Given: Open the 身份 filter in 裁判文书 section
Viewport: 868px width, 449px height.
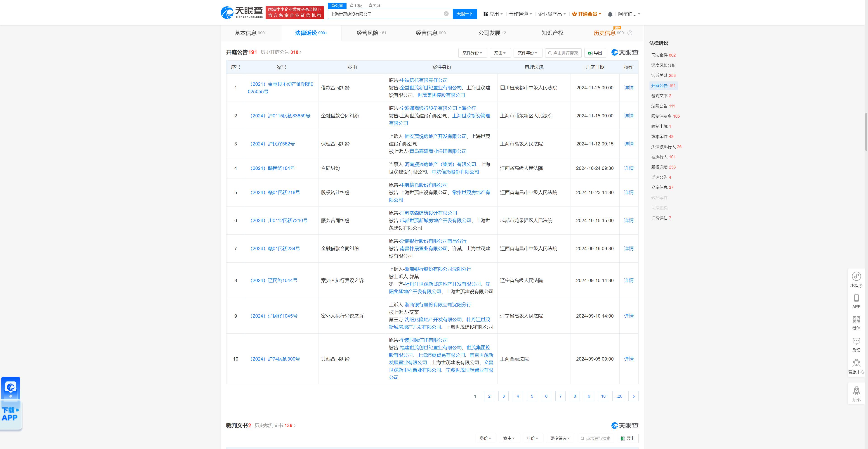Looking at the screenshot, I should (x=486, y=438).
